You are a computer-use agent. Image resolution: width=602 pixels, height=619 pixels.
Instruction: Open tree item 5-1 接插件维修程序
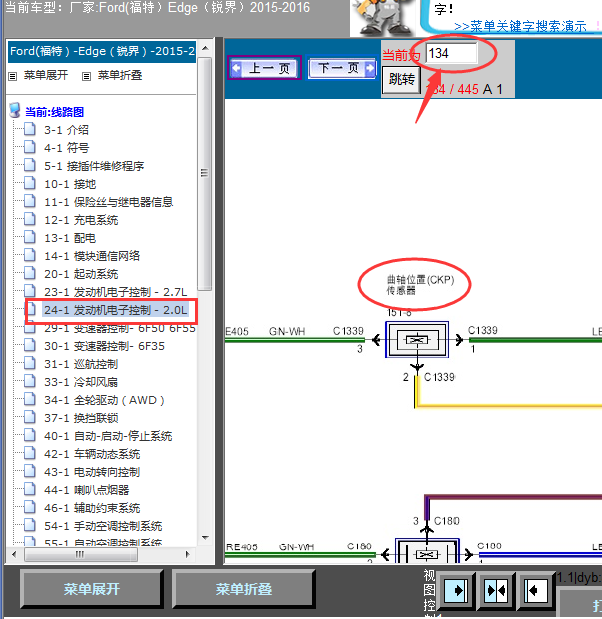tap(94, 166)
